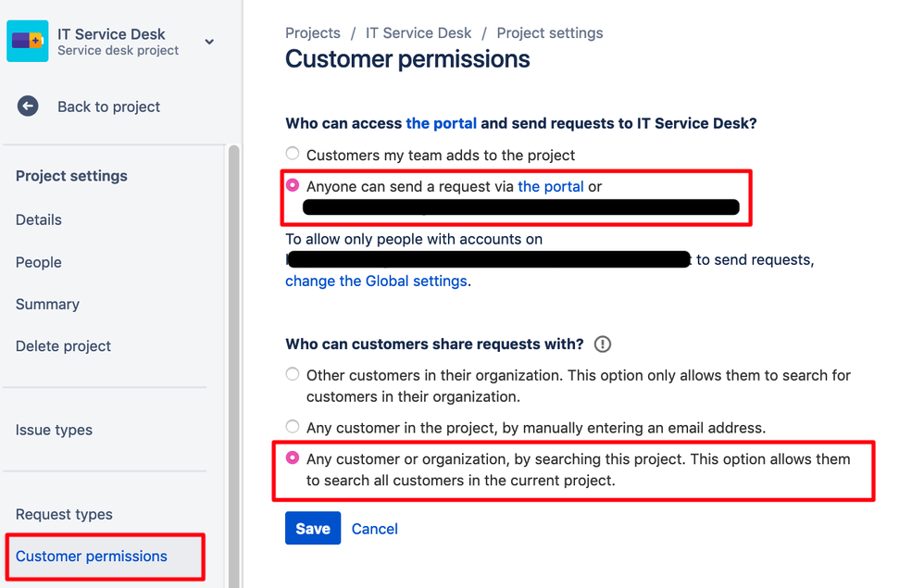The width and height of the screenshot is (924, 588).
Task: Open 'change the Global settings' link
Action: tap(377, 281)
